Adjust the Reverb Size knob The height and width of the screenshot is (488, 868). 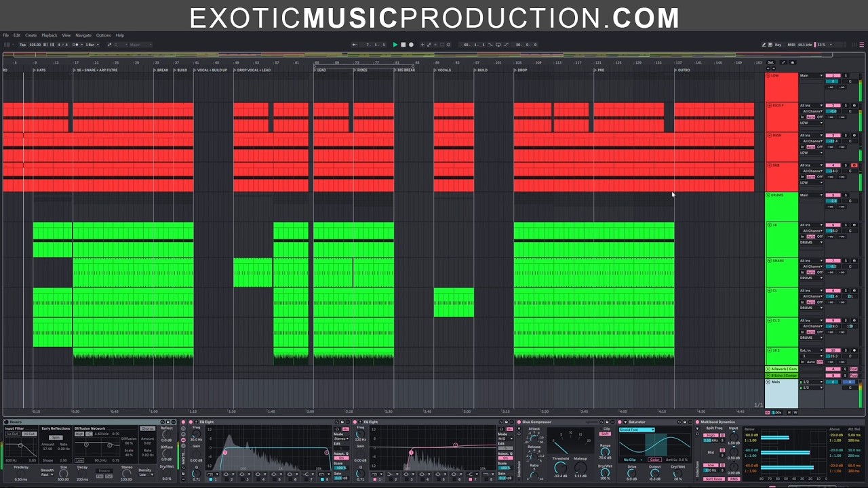pos(63,473)
